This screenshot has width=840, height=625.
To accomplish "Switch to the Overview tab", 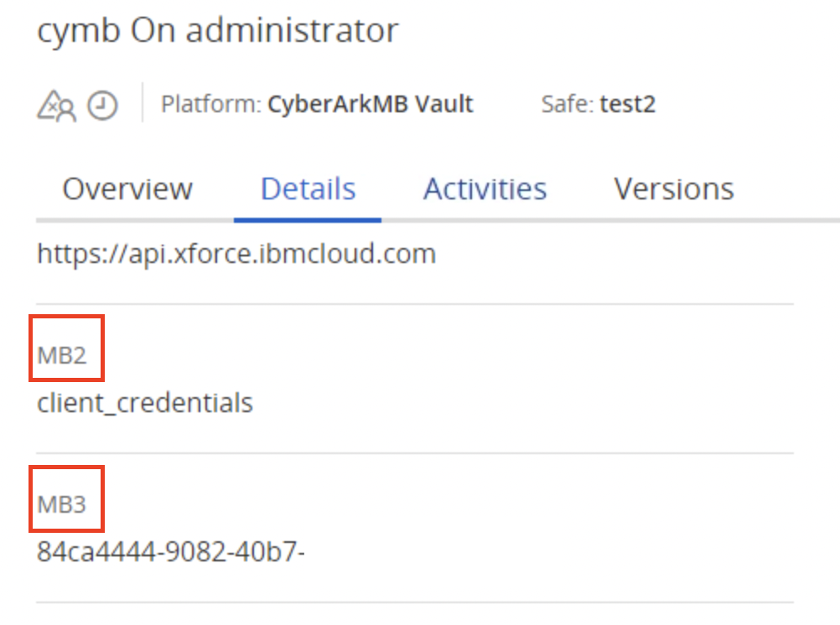I will pos(127,189).
